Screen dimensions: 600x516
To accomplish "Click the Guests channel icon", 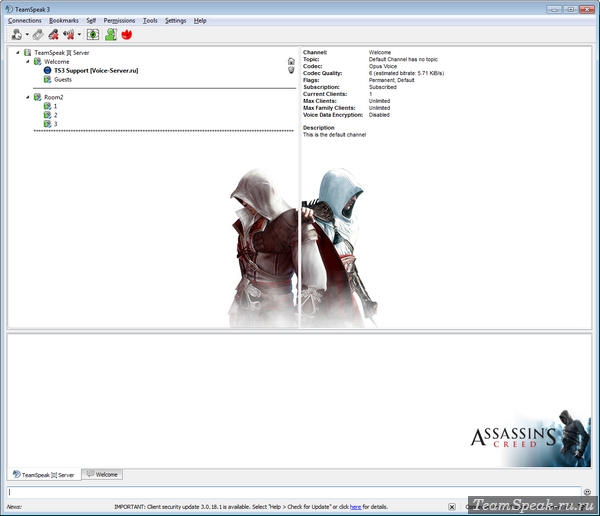I will pos(47,79).
